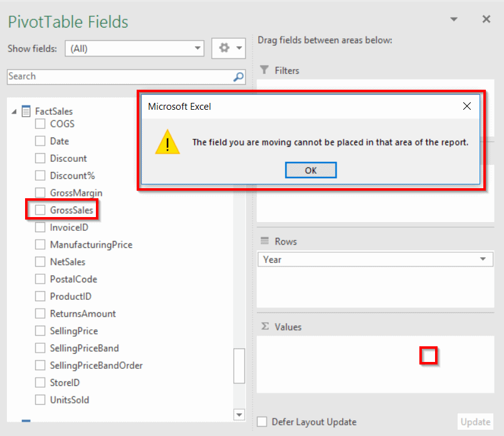504x436 pixels.
Task: Open the gear Tools settings menu
Action: click(x=228, y=48)
